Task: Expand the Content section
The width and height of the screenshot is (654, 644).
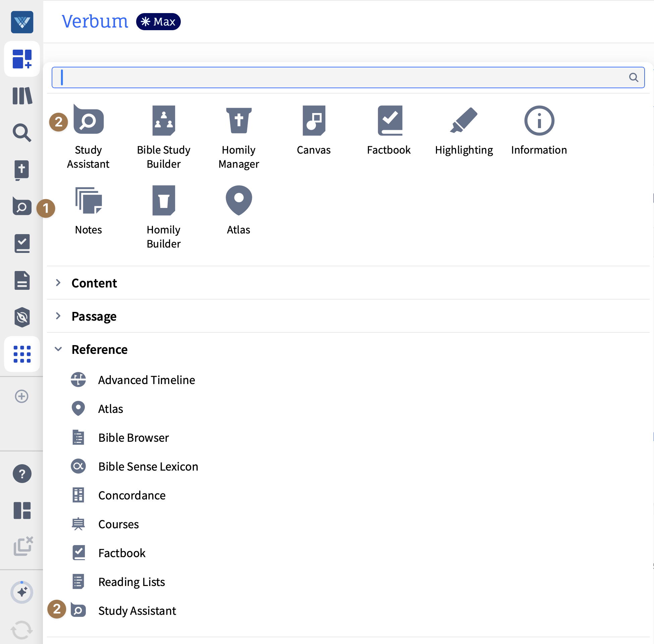Action: point(348,283)
